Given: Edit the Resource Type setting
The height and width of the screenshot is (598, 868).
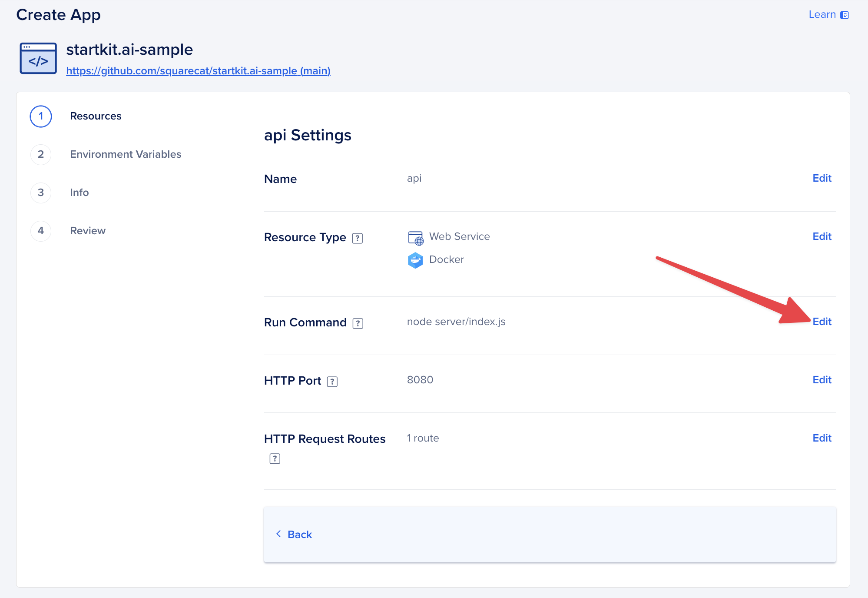Looking at the screenshot, I should (x=822, y=236).
